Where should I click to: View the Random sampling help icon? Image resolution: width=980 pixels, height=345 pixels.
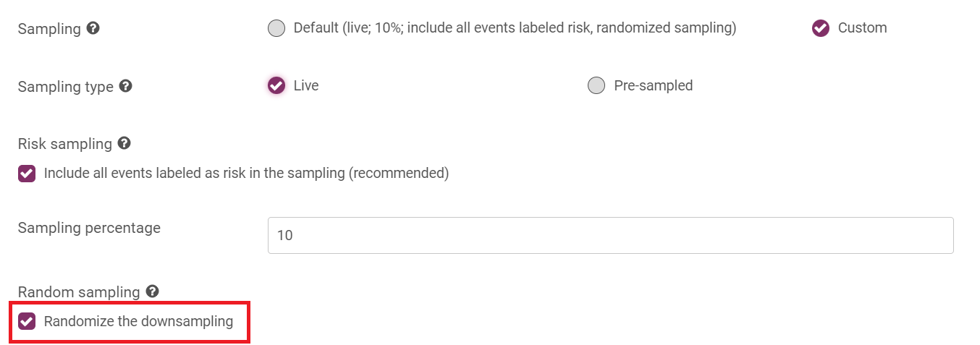(152, 291)
